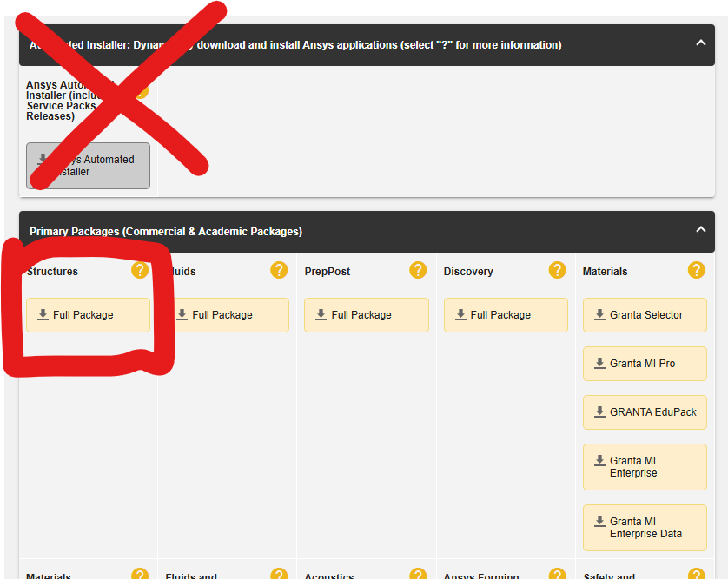The image size is (728, 579).
Task: Click download arrow icon on GRANTA EduPack
Action: 599,412
